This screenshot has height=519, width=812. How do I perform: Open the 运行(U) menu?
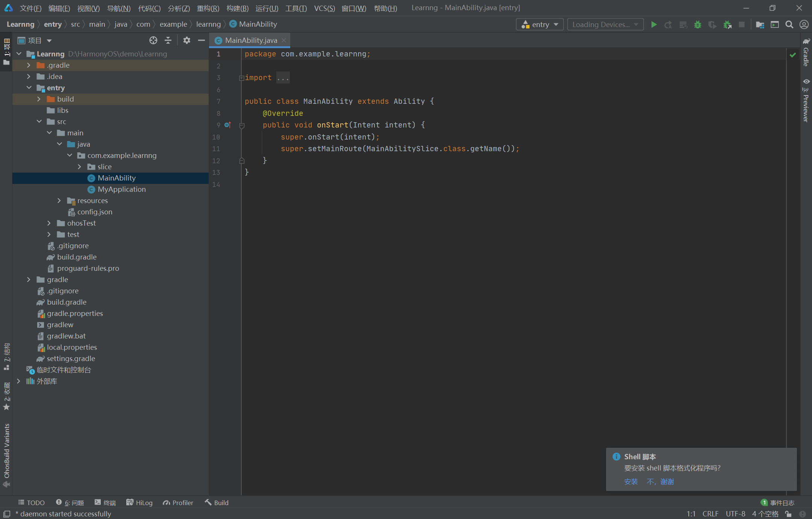pos(267,8)
